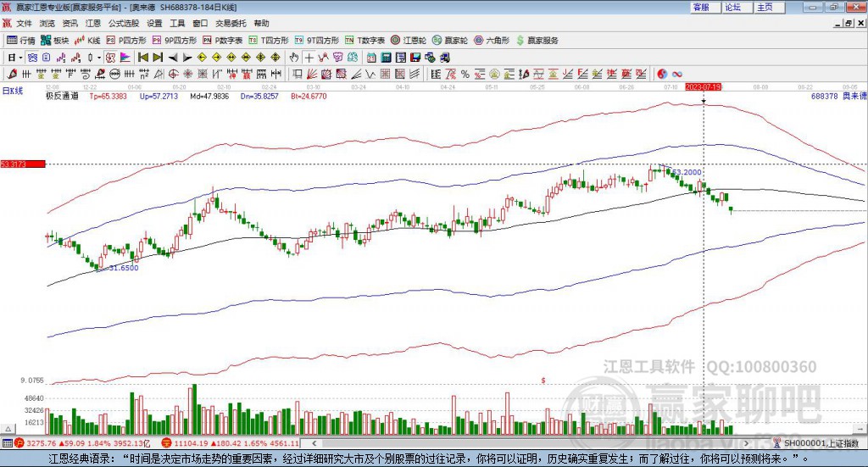Open the 9T四方形 tool
The width and height of the screenshot is (868, 467).
pyautogui.click(x=317, y=41)
